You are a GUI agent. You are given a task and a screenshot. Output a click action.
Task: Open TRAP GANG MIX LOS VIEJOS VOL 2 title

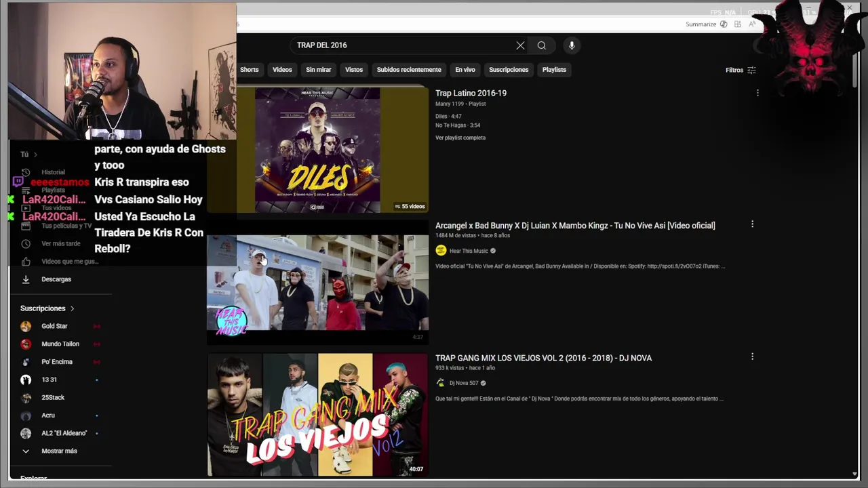click(x=543, y=358)
